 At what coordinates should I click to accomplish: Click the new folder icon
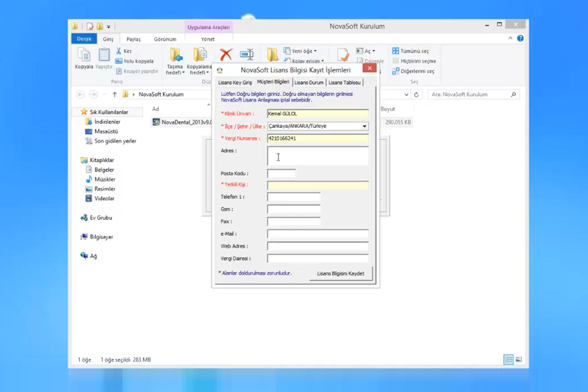click(273, 55)
